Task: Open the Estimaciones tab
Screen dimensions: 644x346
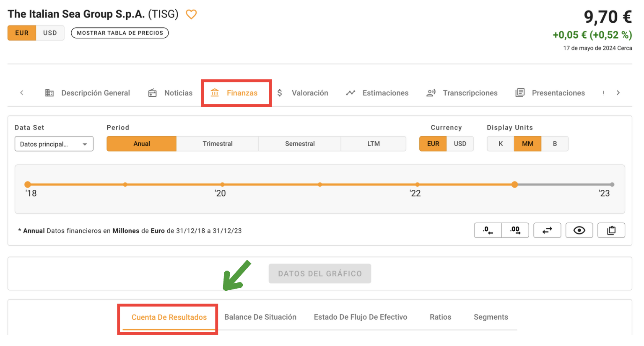Action: point(377,93)
